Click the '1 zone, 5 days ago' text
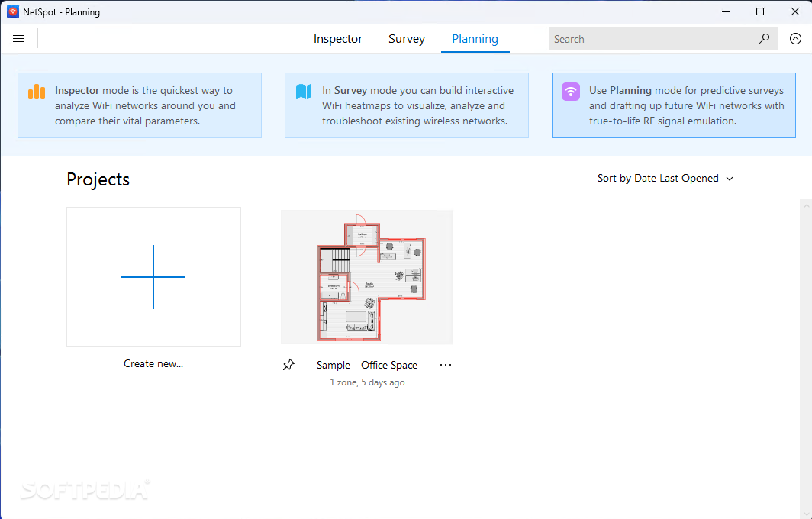This screenshot has width=812, height=519. 367,382
